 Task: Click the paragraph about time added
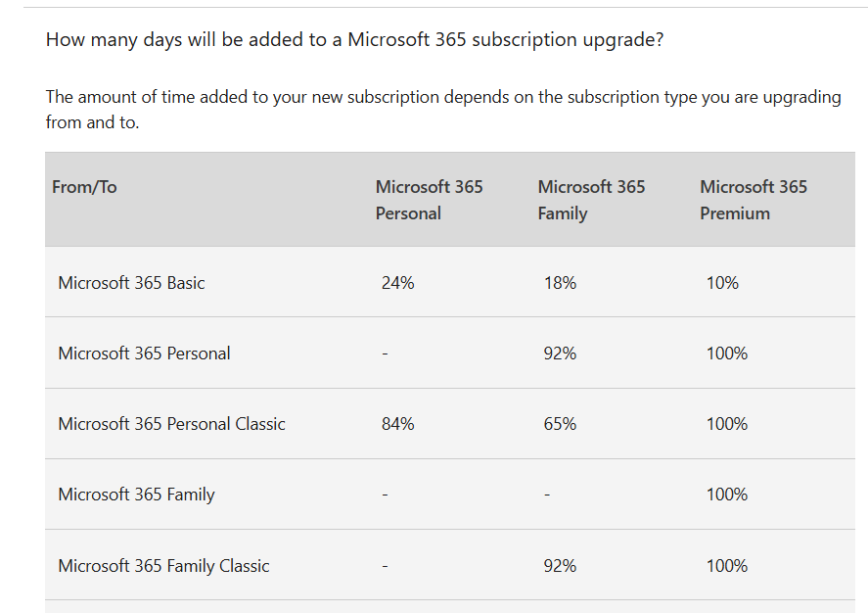coord(442,110)
